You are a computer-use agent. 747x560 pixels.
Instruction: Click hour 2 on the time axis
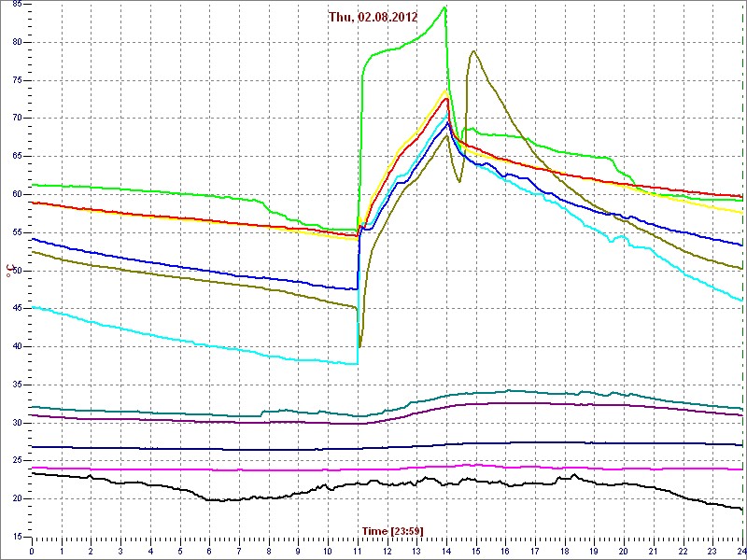(x=91, y=551)
